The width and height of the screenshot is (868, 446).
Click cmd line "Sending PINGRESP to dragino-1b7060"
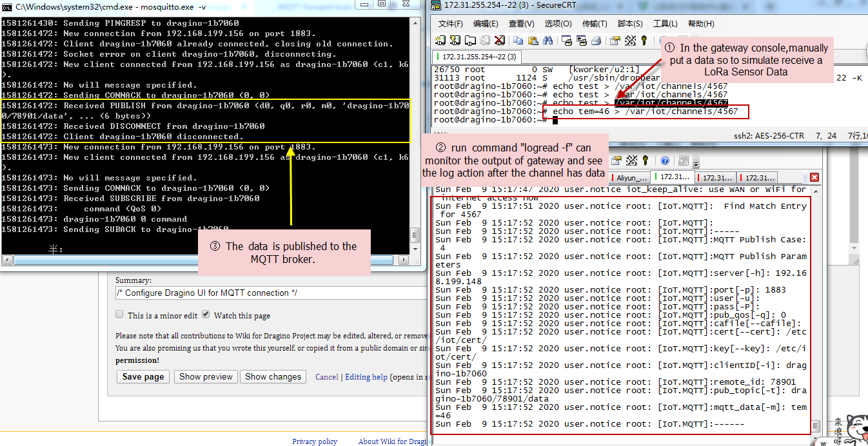pyautogui.click(x=151, y=23)
